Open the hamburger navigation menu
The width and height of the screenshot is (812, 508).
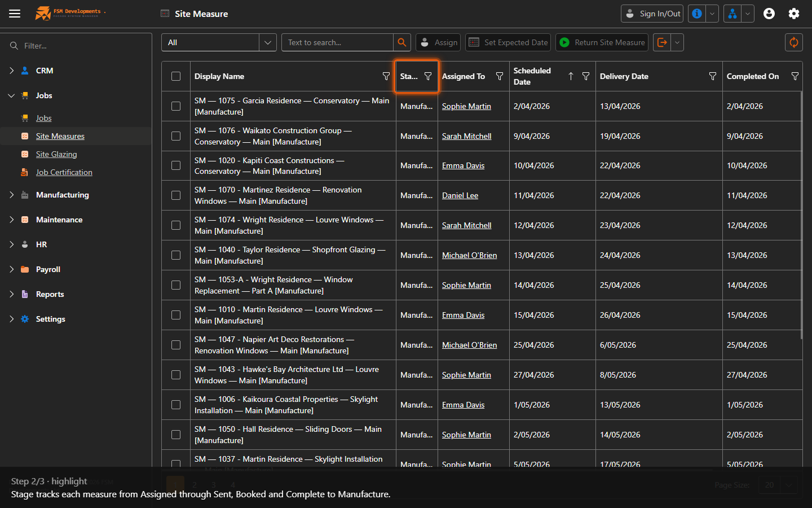(15, 14)
